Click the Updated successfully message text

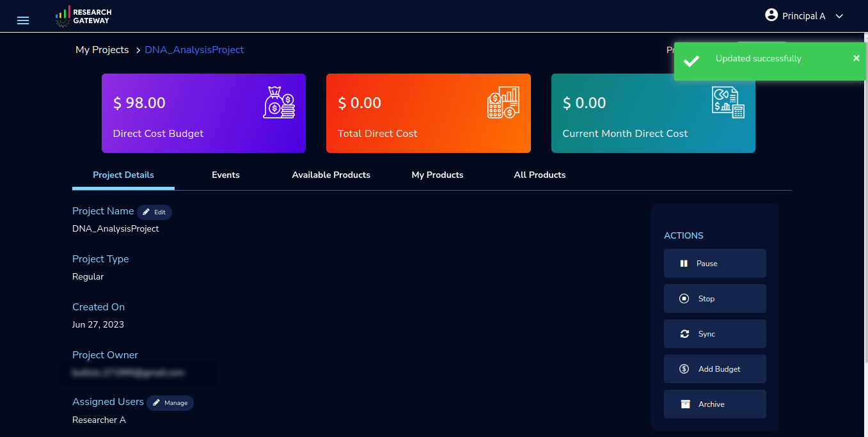[759, 58]
